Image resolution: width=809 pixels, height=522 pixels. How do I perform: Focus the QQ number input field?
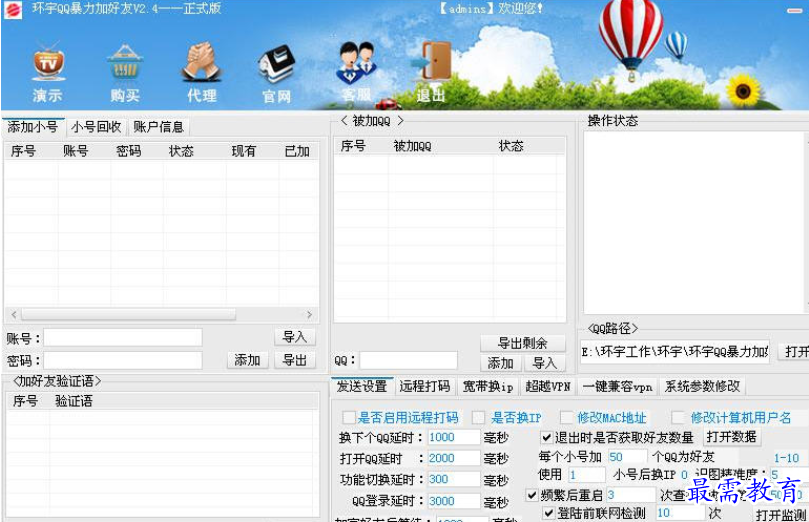point(408,361)
